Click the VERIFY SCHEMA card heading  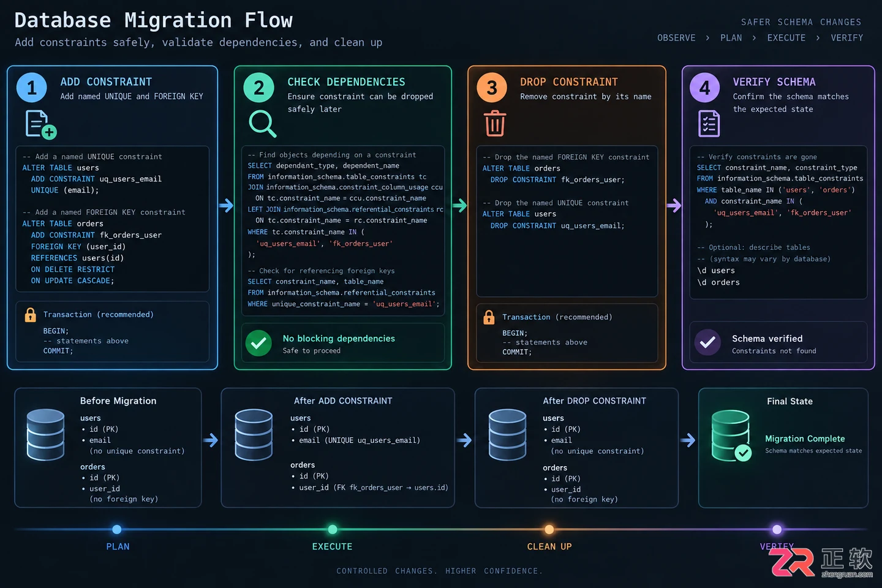(774, 82)
